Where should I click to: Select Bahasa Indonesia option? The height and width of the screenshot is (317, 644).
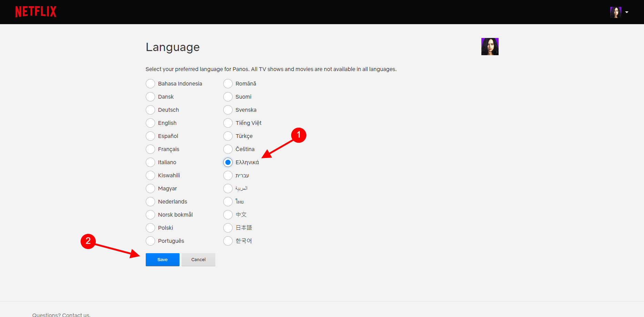point(151,84)
